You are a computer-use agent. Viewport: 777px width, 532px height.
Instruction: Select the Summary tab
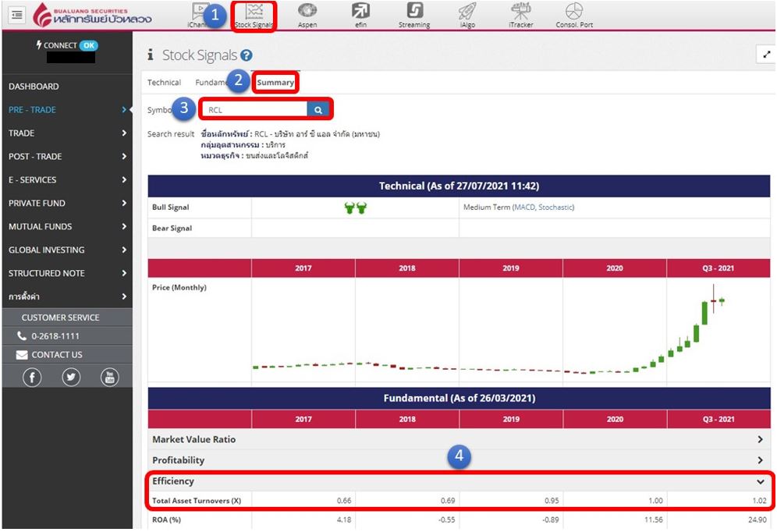click(x=276, y=83)
